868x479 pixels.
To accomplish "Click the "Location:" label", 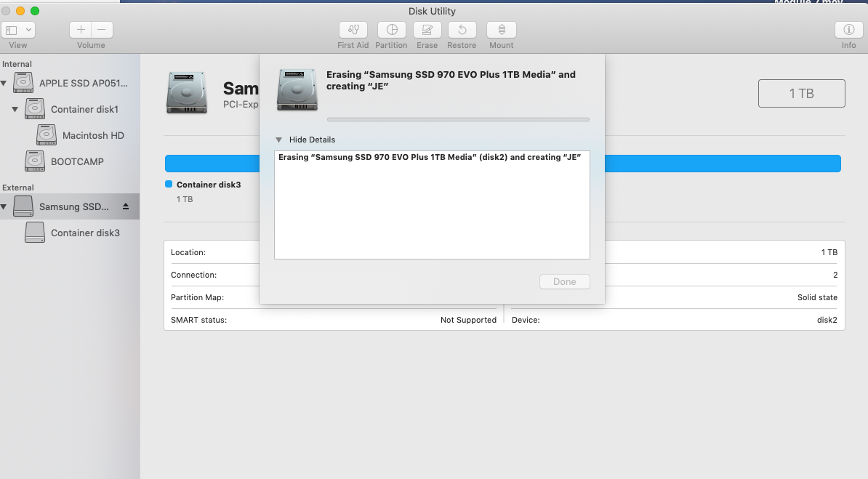I will pos(188,252).
